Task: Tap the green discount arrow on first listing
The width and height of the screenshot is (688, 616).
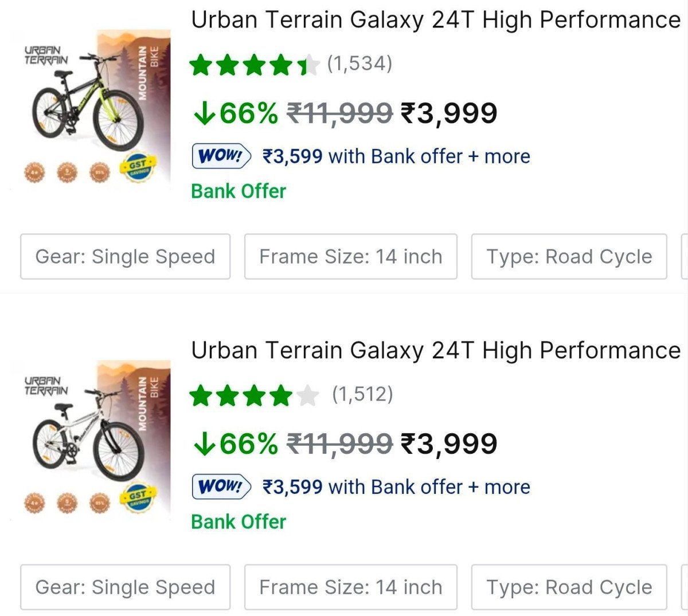Action: click(x=204, y=113)
